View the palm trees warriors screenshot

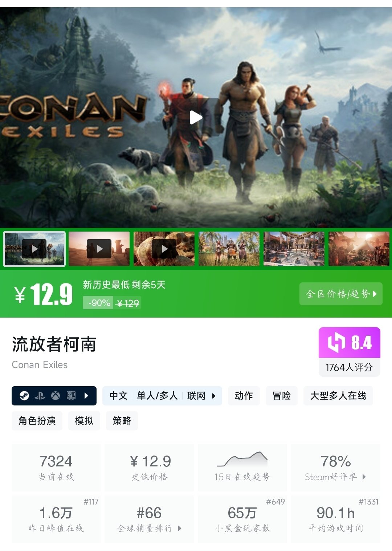(x=229, y=249)
